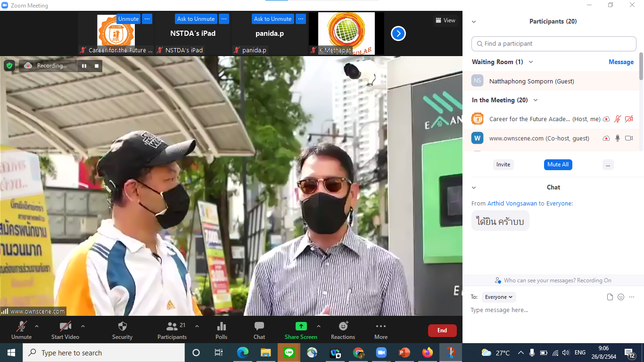
Task: Open the Everyone recipient dropdown
Action: click(499, 297)
